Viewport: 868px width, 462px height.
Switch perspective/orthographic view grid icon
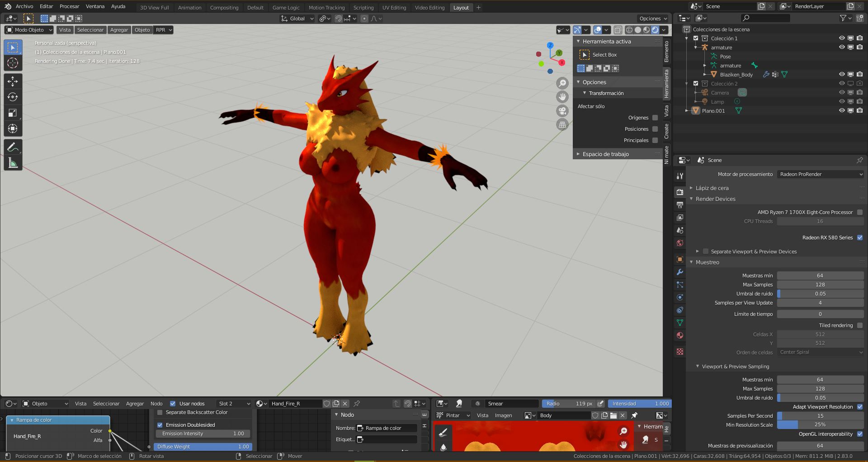[562, 124]
